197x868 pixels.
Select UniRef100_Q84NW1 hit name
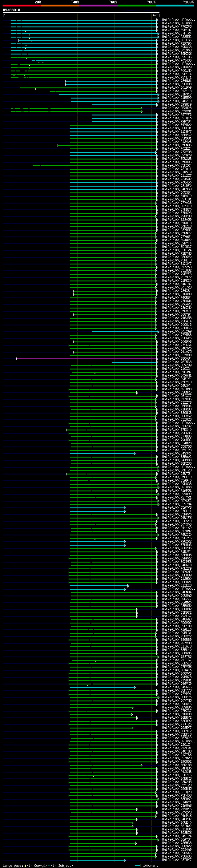[176, 81]
